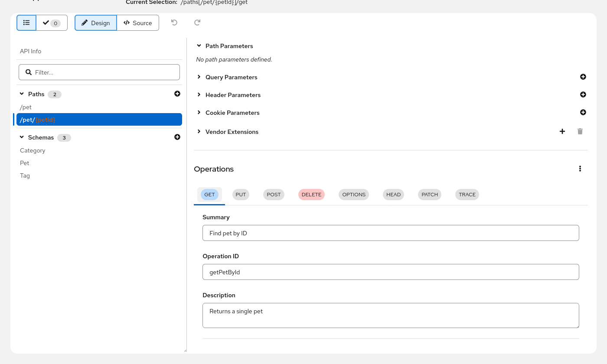Expand the Vendor Extensions section
This screenshot has width=607, height=364.
tap(199, 131)
